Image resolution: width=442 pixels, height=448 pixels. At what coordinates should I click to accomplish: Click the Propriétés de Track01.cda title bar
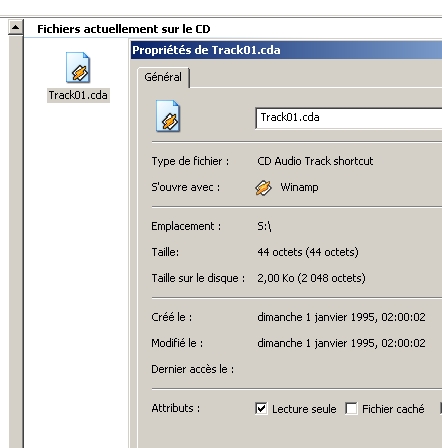point(286,50)
